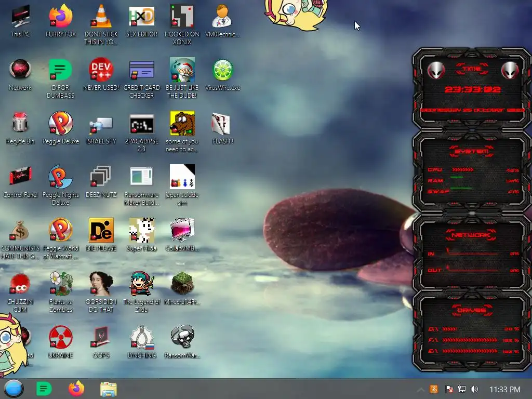Screen dimensions: 532x399
Task: Show hidden tray icons chevron
Action: [x=420, y=390]
